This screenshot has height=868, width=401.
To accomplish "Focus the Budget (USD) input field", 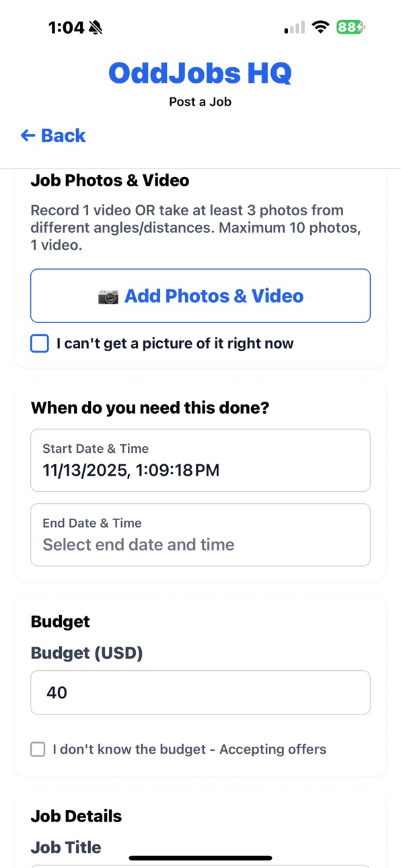I will click(x=200, y=692).
